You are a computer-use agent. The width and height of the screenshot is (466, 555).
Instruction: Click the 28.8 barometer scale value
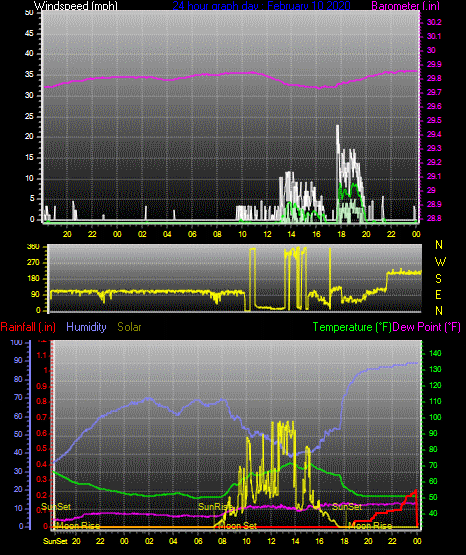(x=434, y=218)
